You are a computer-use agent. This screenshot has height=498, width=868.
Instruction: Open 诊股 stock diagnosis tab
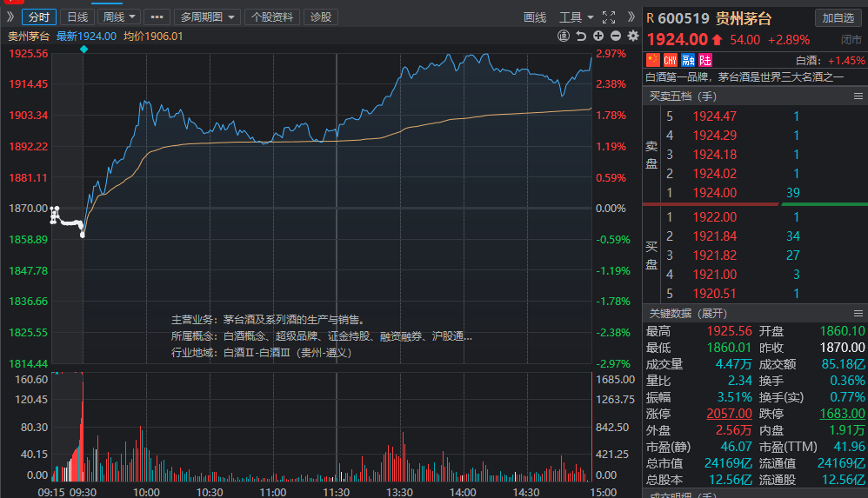click(x=321, y=17)
